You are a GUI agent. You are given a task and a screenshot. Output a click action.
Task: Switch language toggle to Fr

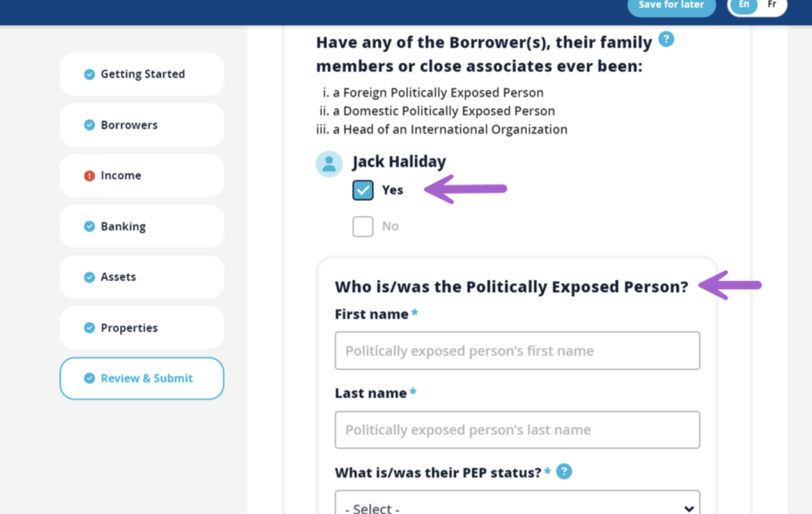click(772, 5)
